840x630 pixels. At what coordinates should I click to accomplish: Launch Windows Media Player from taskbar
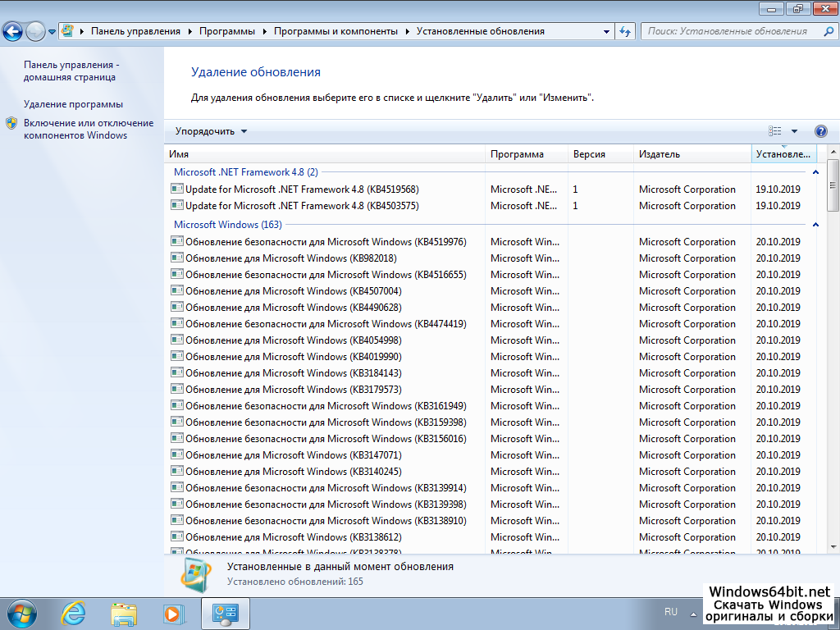coord(174,613)
